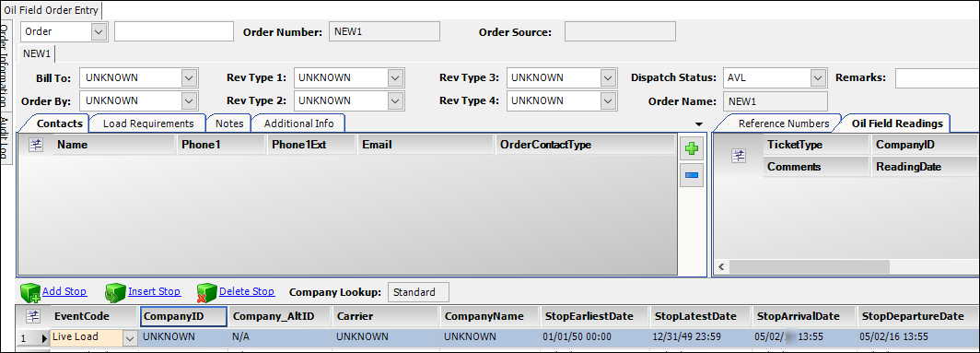The width and height of the screenshot is (980, 353).
Task: Click the Remarks input field
Action: (938, 78)
